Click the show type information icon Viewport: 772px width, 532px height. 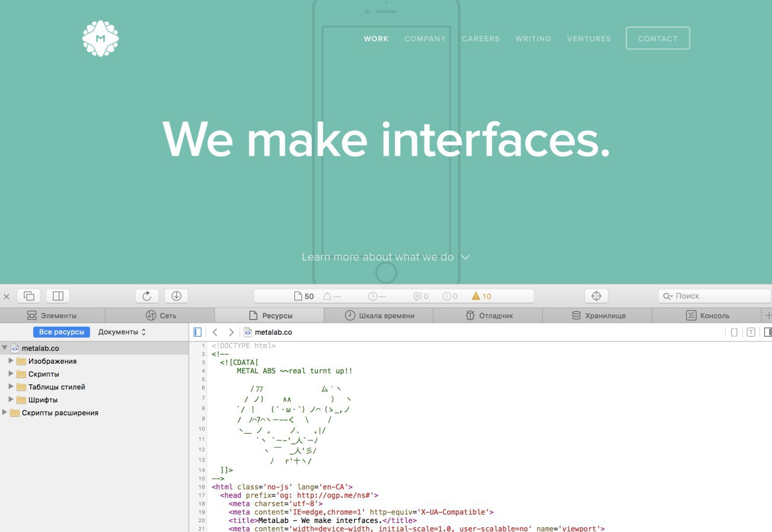point(751,332)
